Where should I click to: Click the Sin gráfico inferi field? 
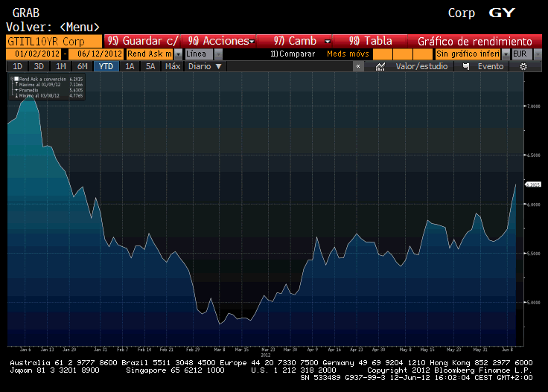pos(468,54)
